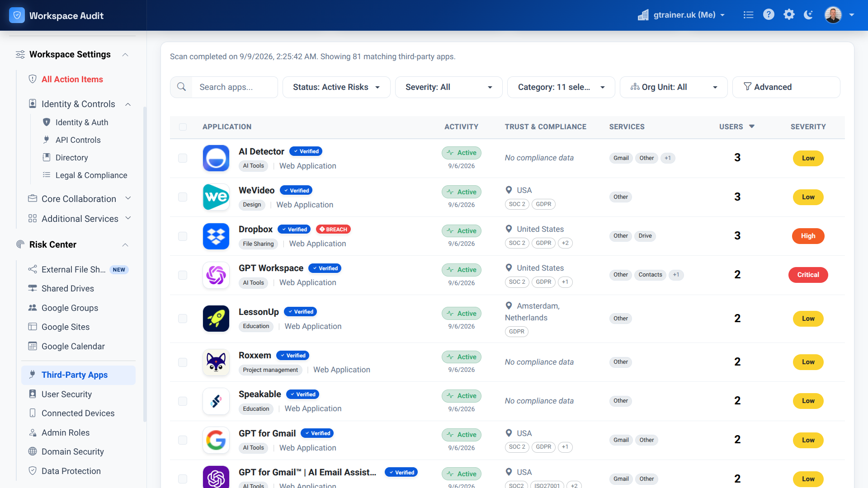Open Domain Security page
868x488 pixels.
coord(72,451)
